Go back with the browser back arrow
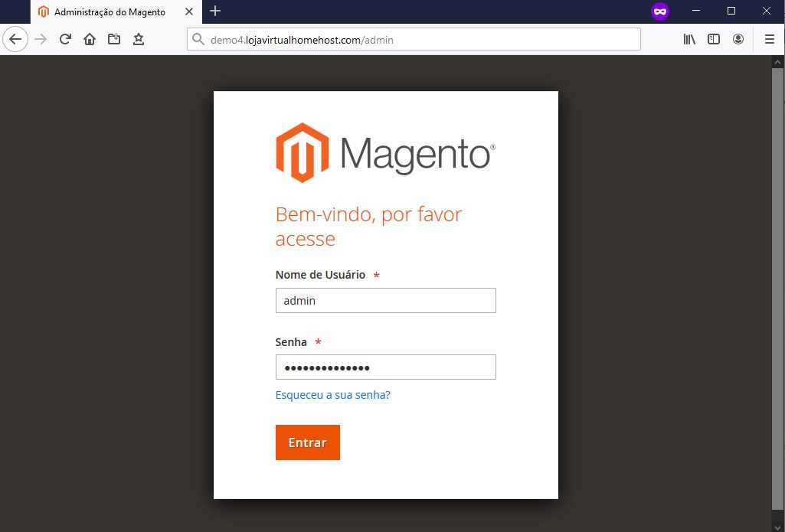 (15, 39)
